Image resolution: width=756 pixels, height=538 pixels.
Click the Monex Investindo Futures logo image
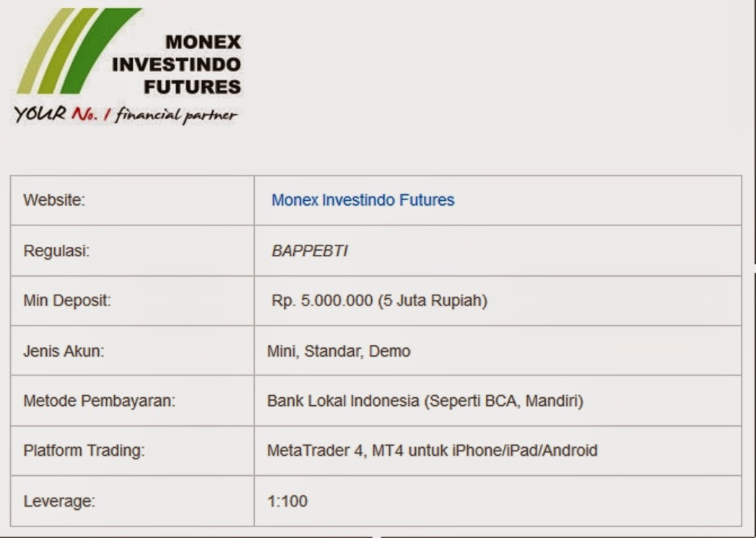[127, 66]
